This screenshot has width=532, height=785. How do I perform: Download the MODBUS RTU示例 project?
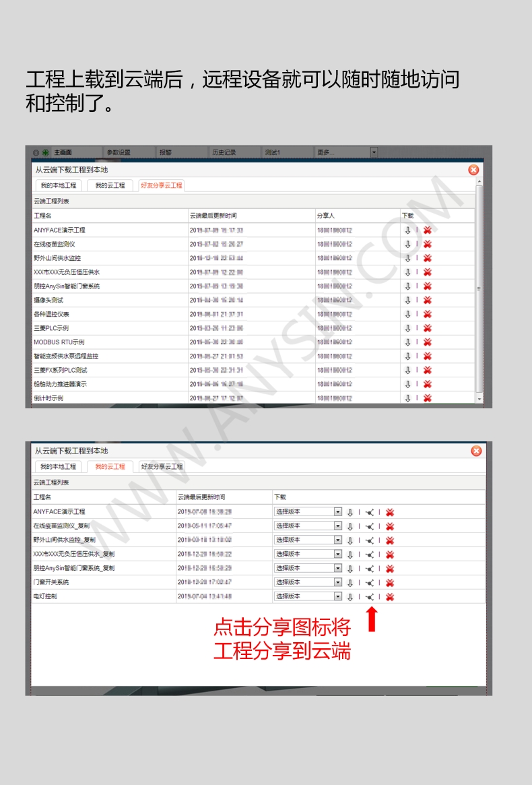(407, 342)
